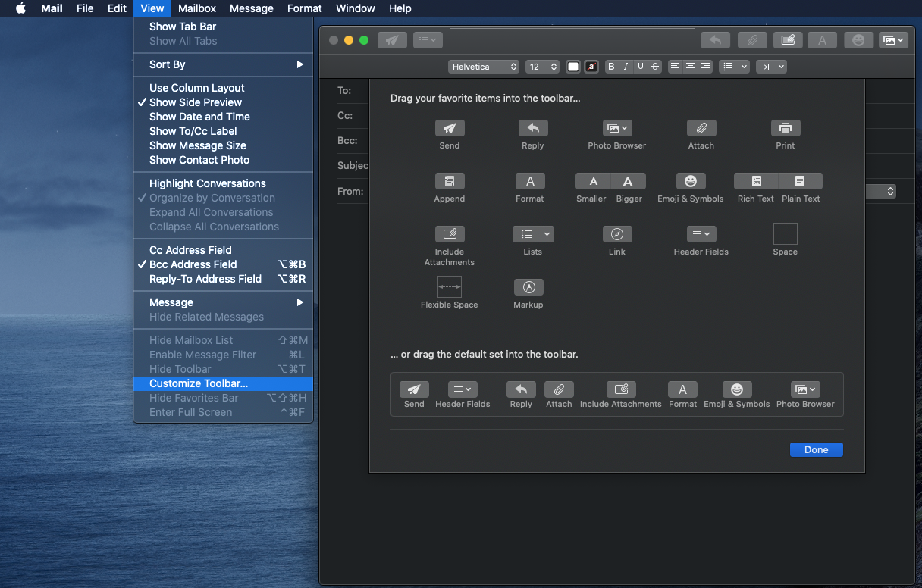This screenshot has height=588, width=922.
Task: Click the To: address field
Action: (352, 91)
